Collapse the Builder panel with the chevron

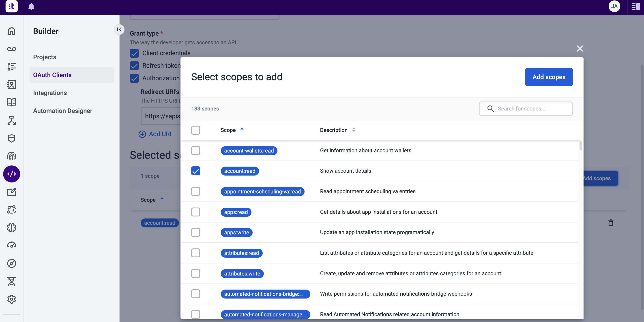(x=119, y=30)
